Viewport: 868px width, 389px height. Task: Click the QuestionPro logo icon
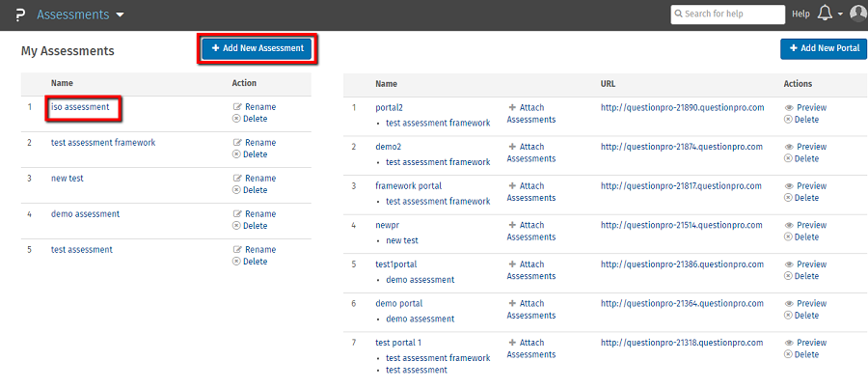point(19,14)
